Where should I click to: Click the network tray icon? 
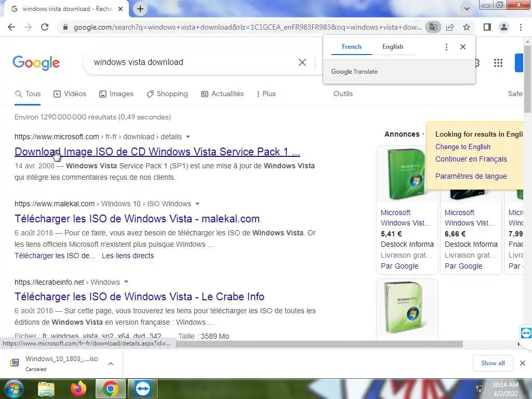tap(480, 389)
